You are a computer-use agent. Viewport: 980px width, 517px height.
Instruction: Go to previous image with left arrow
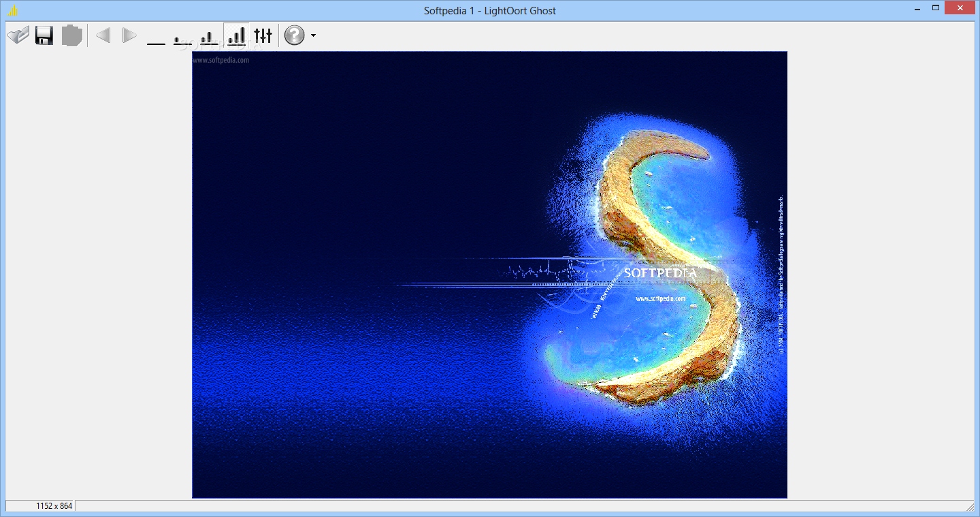103,35
